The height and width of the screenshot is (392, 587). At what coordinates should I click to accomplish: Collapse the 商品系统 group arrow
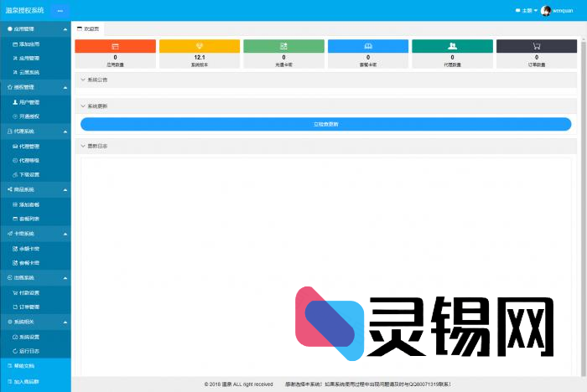click(x=65, y=190)
